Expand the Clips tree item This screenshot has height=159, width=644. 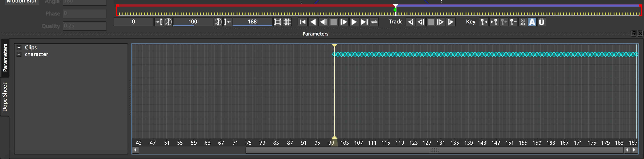coord(19,47)
